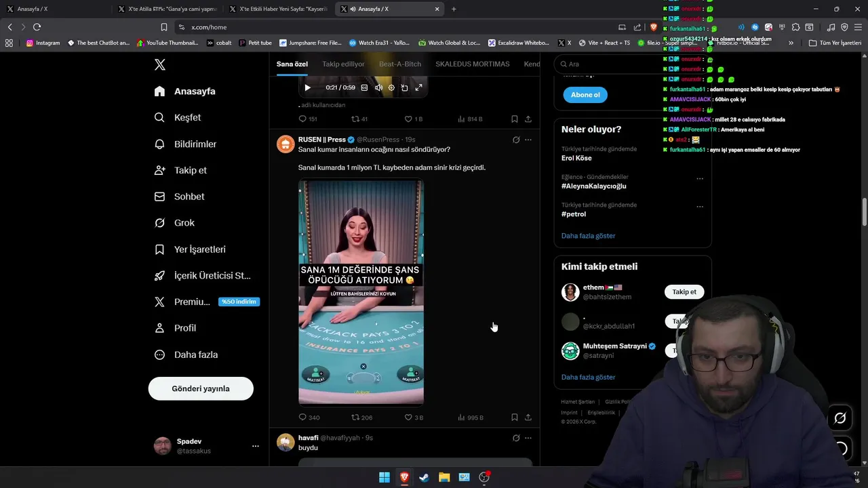This screenshot has width=868, height=488.
Task: Go to Anasayfa in the sidebar
Action: (185, 91)
